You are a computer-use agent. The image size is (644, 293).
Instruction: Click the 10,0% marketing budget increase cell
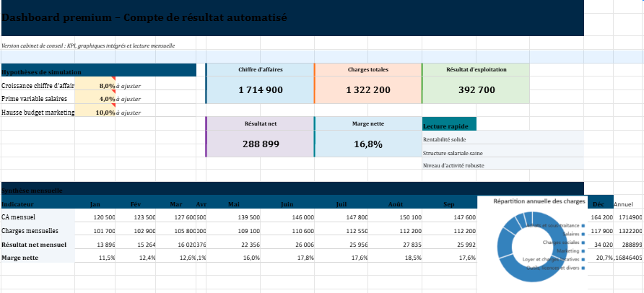[95, 112]
